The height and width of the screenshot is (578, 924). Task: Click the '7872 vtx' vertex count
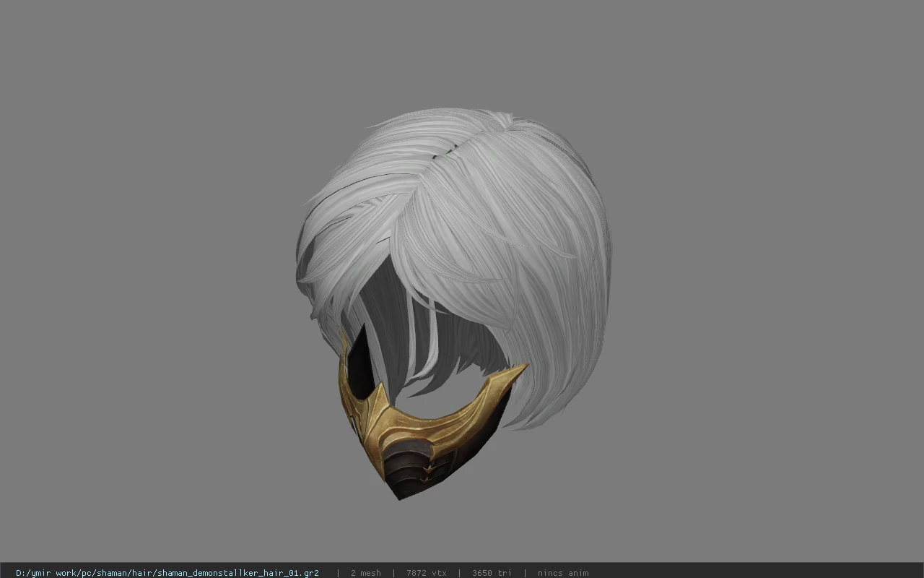(427, 573)
